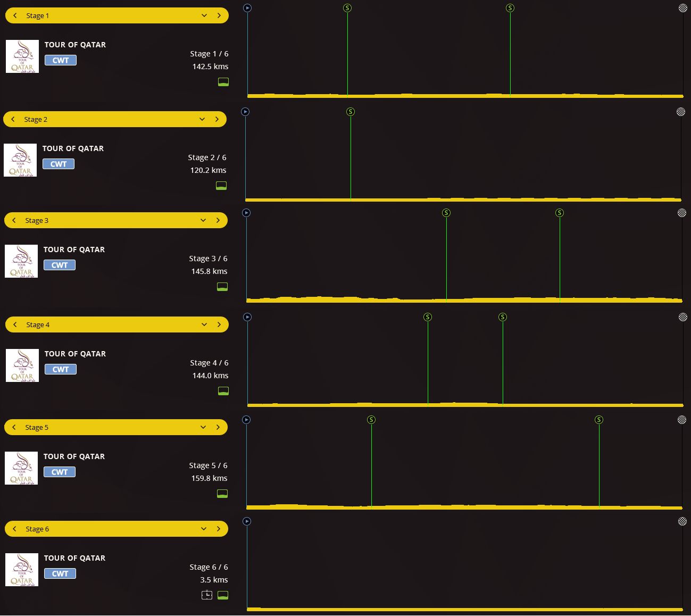691x616 pixels.
Task: Expand the Stage 5 selector dropdown
Action: click(x=203, y=427)
